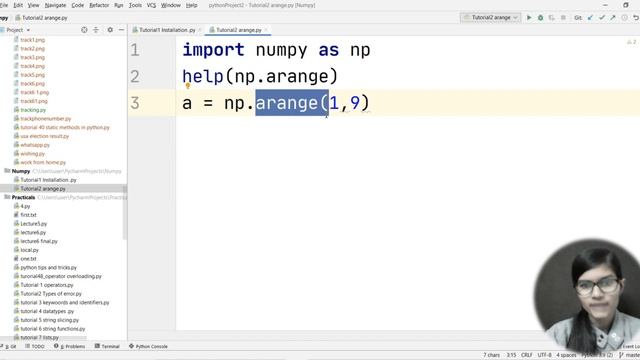Open the Code menu

point(78,5)
